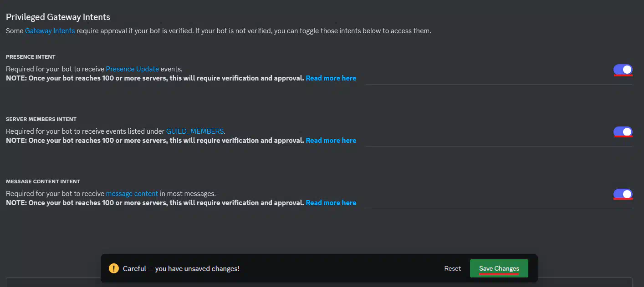Select the SERVER MEMBERS INTENT section label
644x287 pixels.
(x=41, y=119)
